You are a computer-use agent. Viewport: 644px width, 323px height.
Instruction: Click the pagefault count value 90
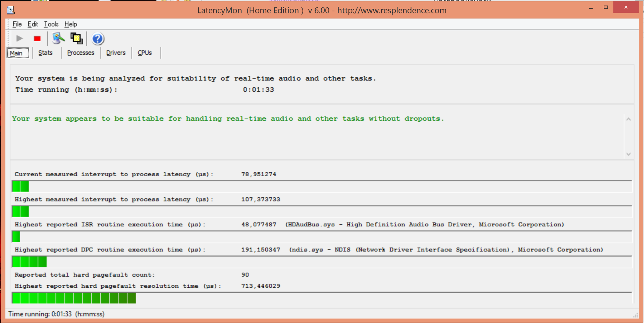click(245, 275)
